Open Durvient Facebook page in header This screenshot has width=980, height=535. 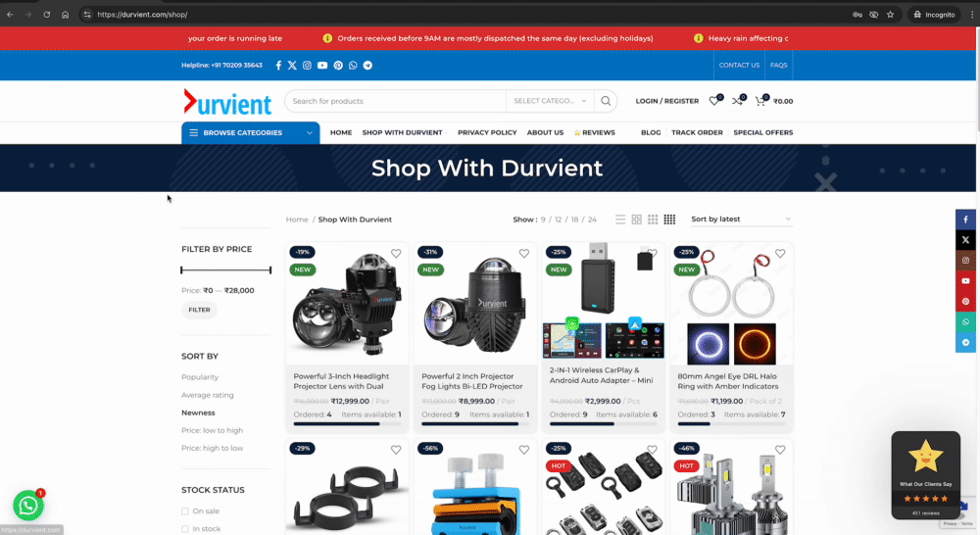[278, 65]
